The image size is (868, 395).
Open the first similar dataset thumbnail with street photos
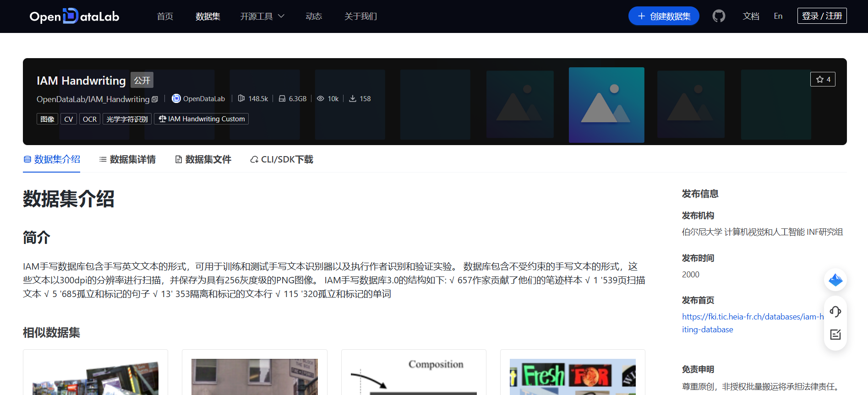(x=95, y=377)
